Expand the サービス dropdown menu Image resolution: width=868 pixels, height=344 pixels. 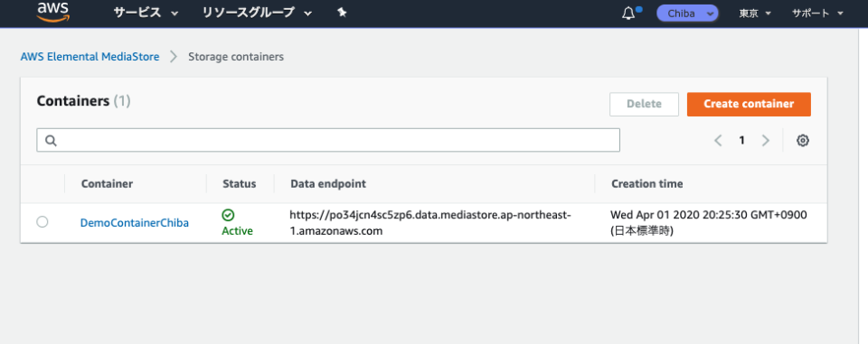[x=146, y=14]
